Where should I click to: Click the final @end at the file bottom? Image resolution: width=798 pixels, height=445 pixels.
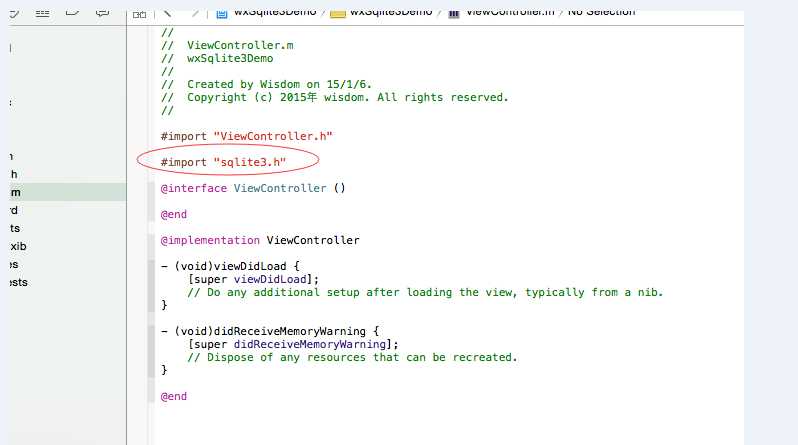174,396
